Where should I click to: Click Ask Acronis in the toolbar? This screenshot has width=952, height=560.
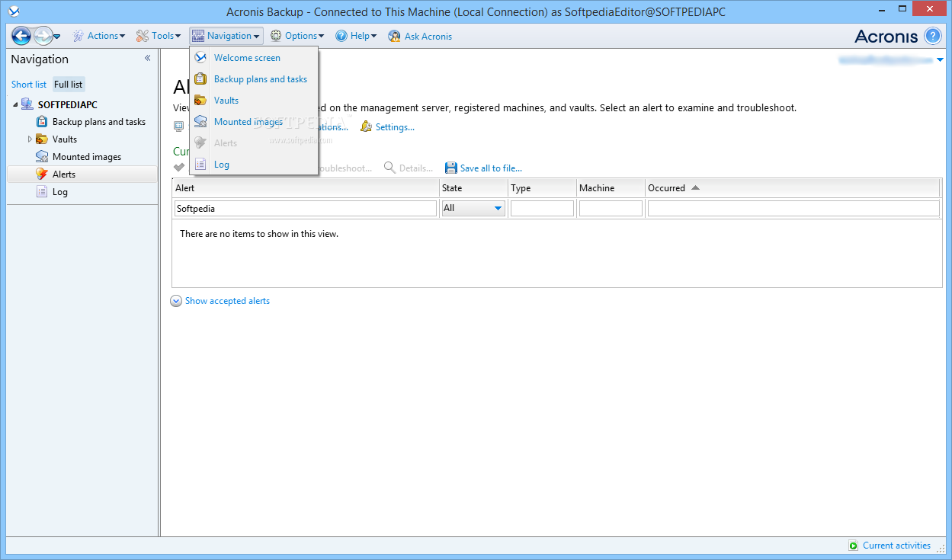click(420, 36)
